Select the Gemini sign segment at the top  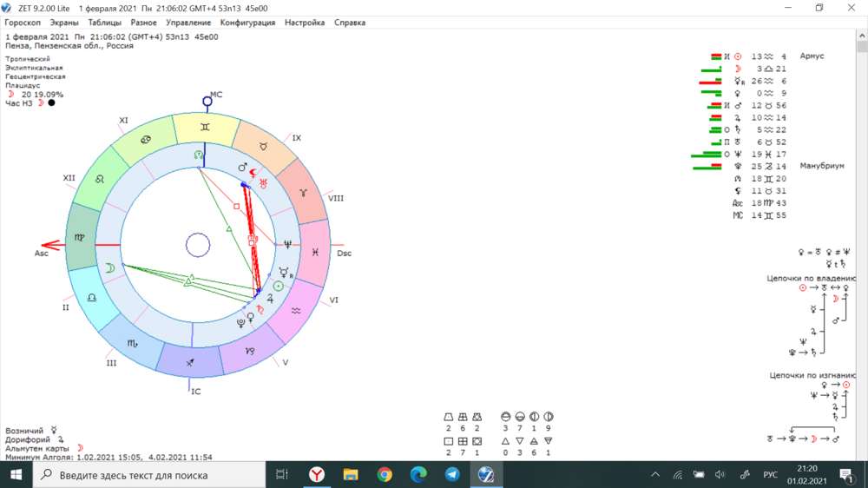pos(206,129)
